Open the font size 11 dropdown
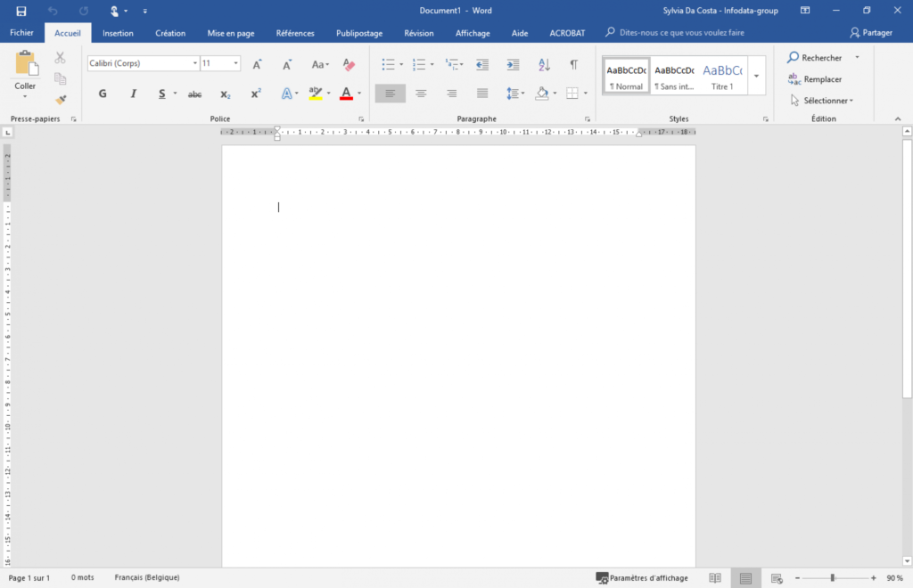913x588 pixels. (236, 64)
